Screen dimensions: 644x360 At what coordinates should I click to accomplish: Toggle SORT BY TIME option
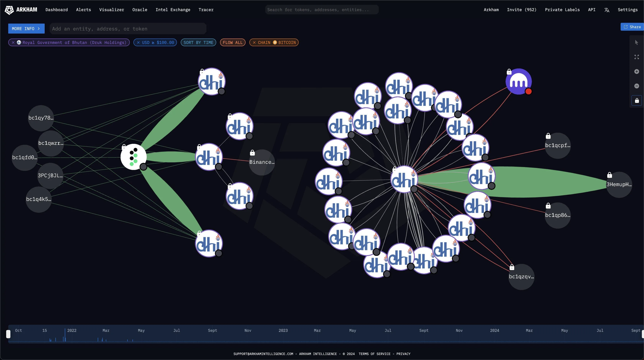(x=198, y=43)
